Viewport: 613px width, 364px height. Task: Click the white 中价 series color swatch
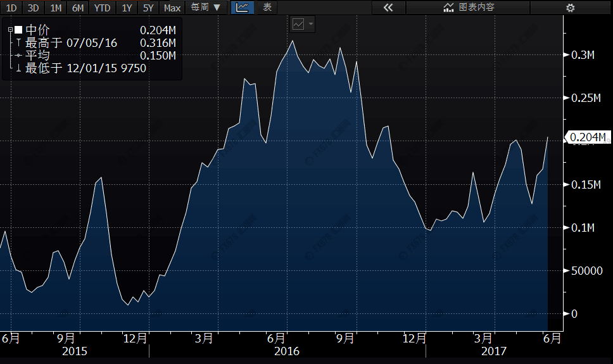click(x=18, y=30)
